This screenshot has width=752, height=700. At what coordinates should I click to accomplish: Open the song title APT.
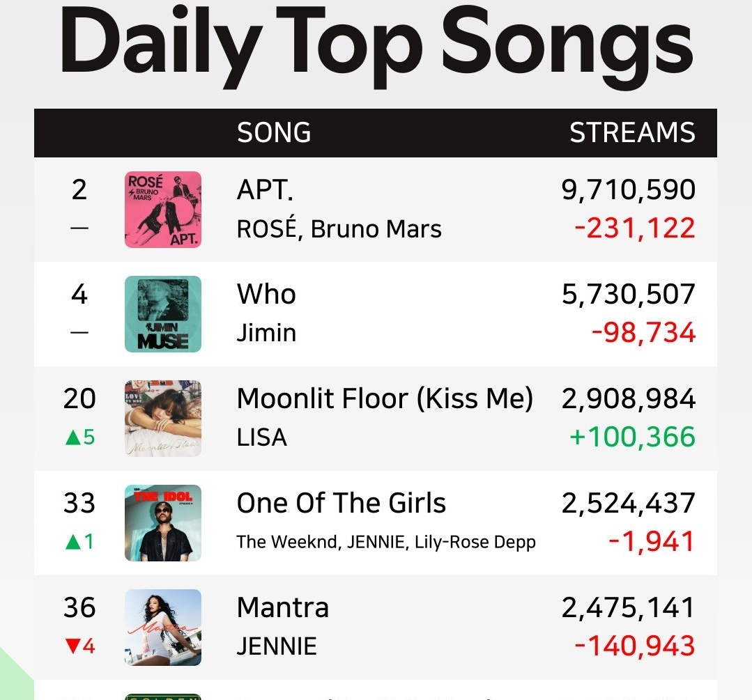pos(266,190)
